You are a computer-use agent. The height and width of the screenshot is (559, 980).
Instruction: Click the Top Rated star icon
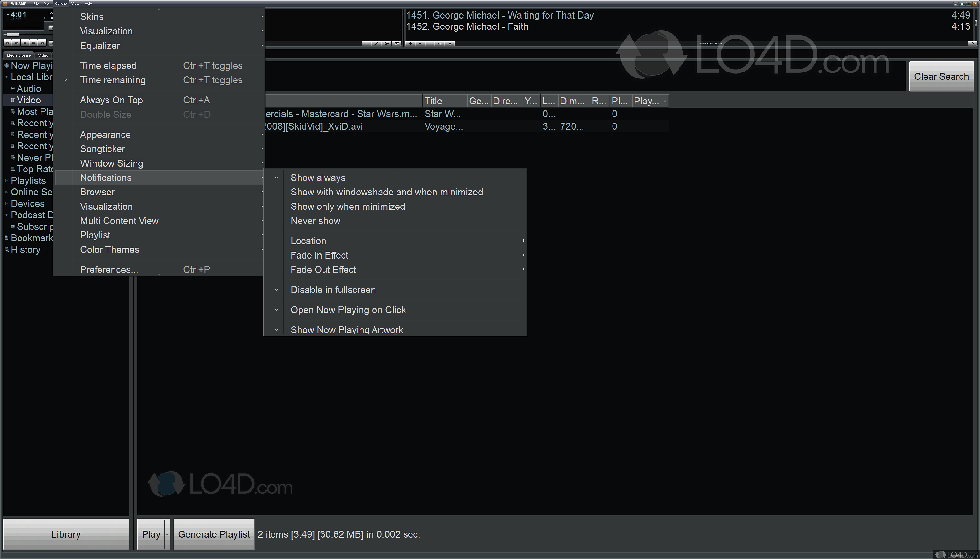click(x=13, y=169)
